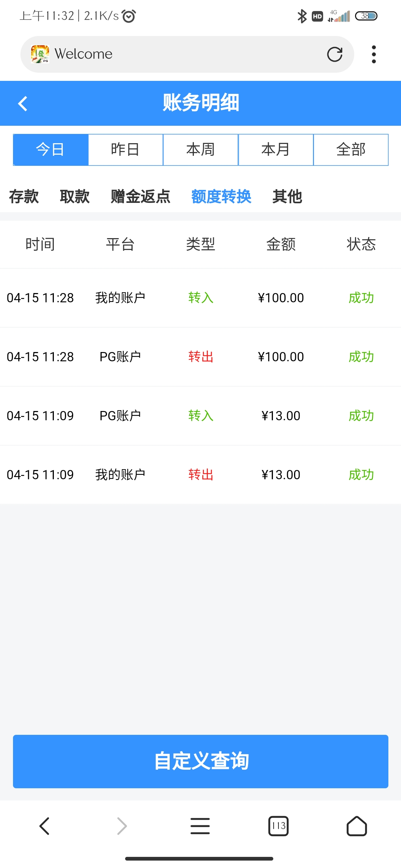The image size is (401, 868).
Task: Open the 取款 category
Action: coord(75,197)
